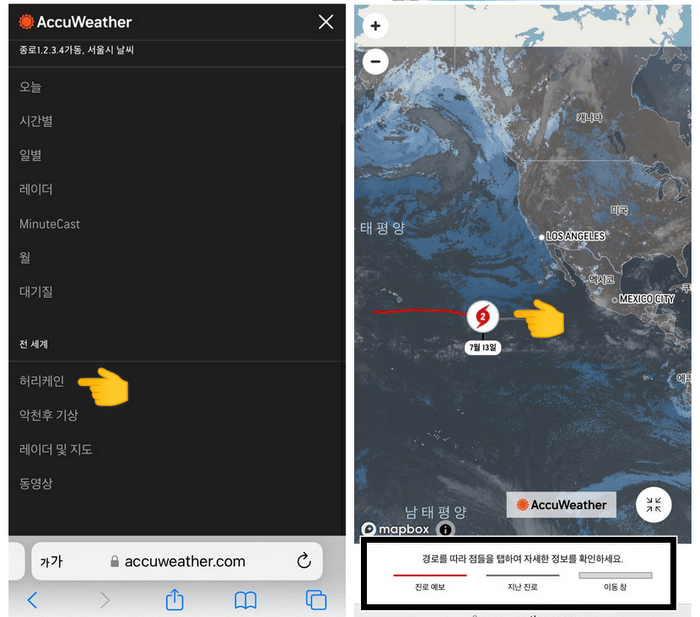Select 허리케인 in the menu
Viewport: 700px width, 617px height.
point(42,381)
